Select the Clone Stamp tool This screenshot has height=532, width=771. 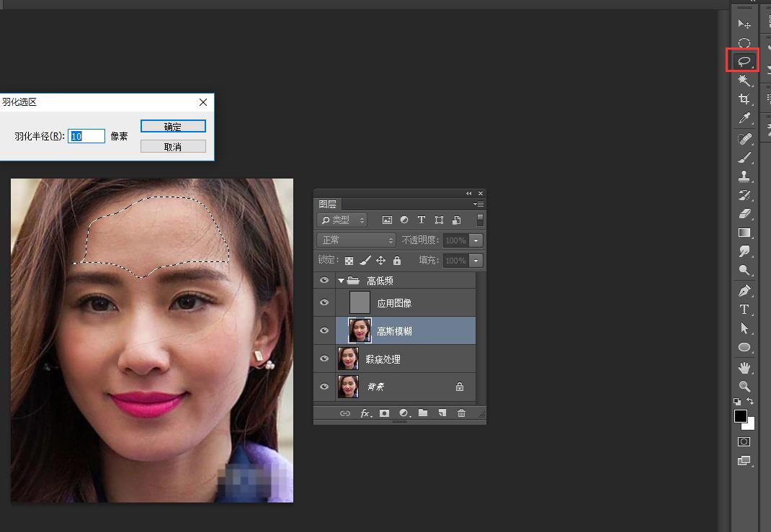click(744, 176)
